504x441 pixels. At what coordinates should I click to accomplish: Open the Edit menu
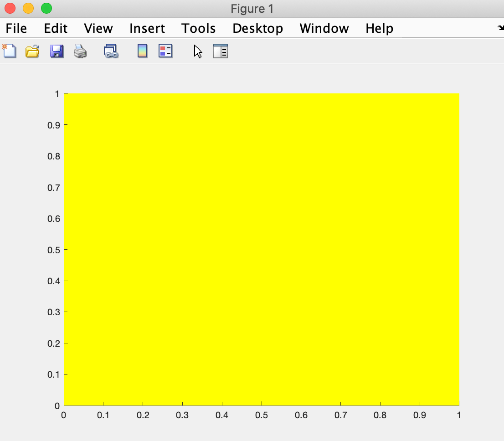pyautogui.click(x=55, y=28)
